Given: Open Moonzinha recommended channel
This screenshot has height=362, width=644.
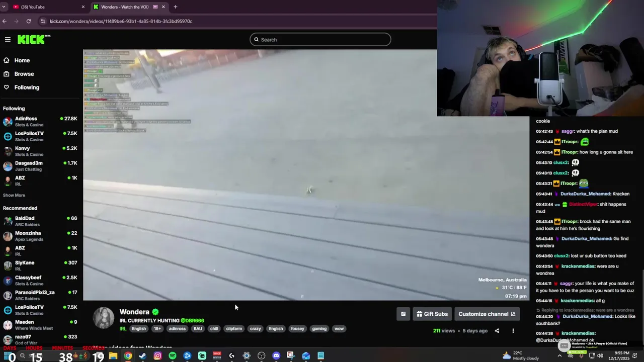Looking at the screenshot, I should [x=40, y=236].
